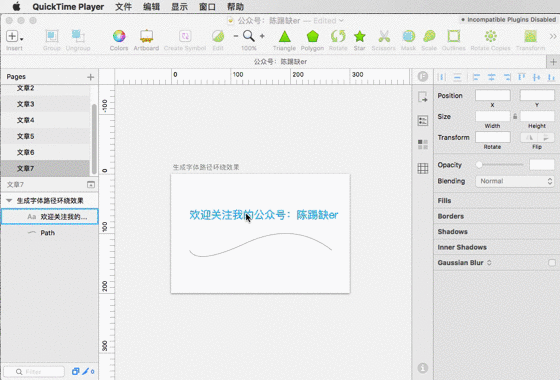Image resolution: width=560 pixels, height=380 pixels.
Task: Click the Scale toolbar icon
Action: 429,36
